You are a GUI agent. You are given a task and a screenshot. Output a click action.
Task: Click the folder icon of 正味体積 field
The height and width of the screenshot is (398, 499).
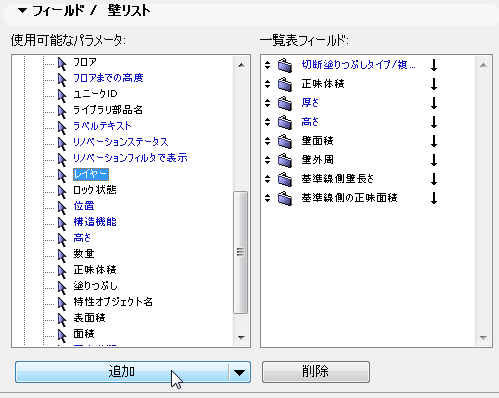pyautogui.click(x=285, y=84)
